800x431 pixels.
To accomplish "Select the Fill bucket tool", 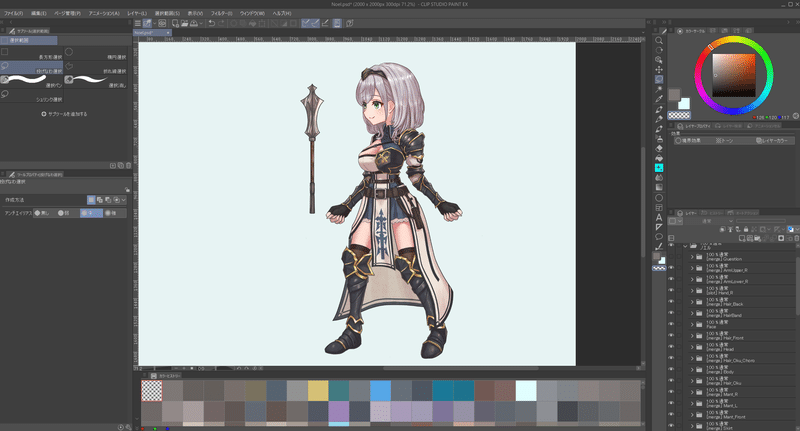I will point(659,158).
